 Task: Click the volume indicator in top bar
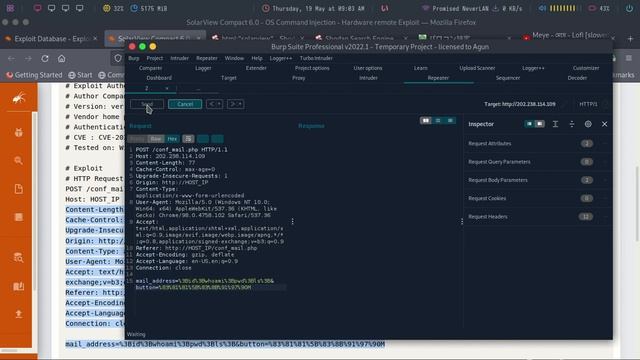click(558, 8)
